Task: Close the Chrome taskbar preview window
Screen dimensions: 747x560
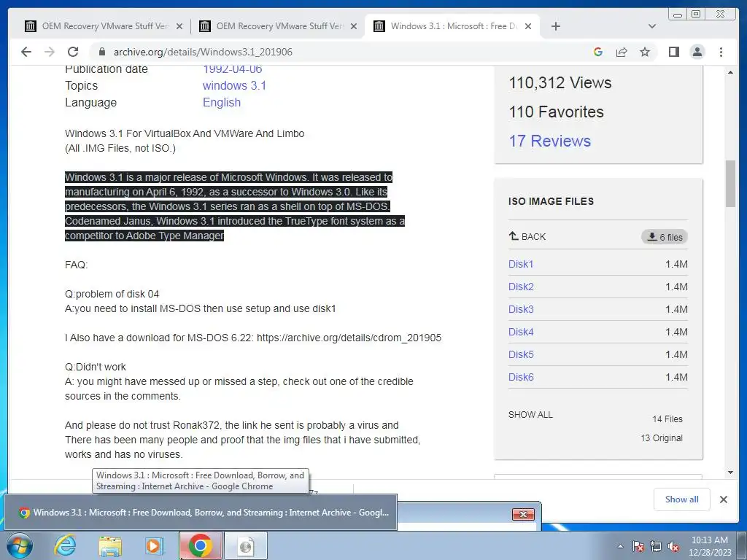Action: coord(523,514)
